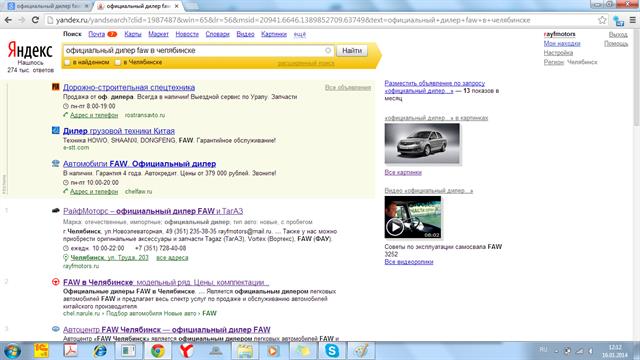Click the Все объявления link
Screen dimensions: 640x360
348,87
